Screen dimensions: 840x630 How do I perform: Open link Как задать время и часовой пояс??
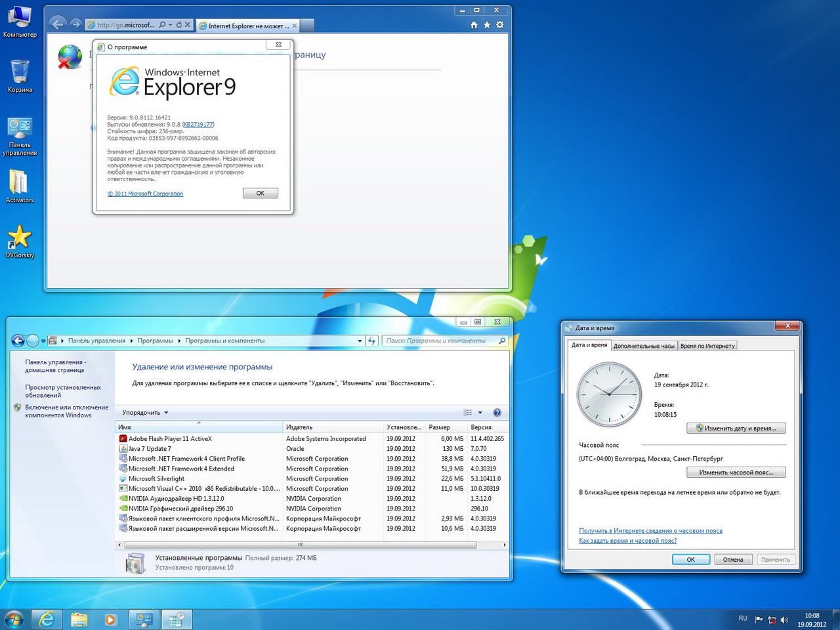[x=627, y=541]
